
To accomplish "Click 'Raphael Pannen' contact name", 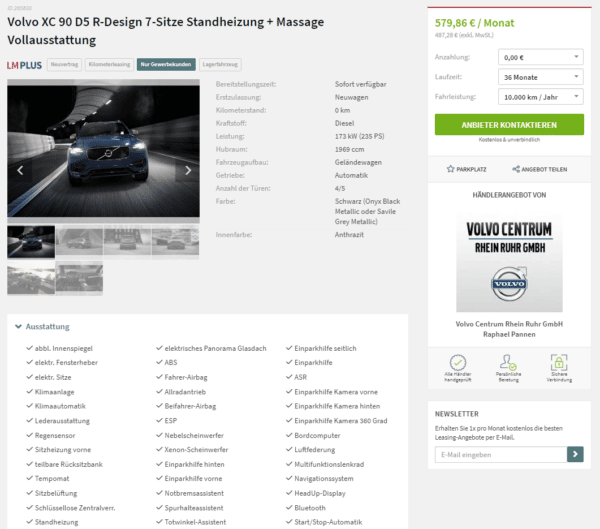I will click(x=509, y=334).
